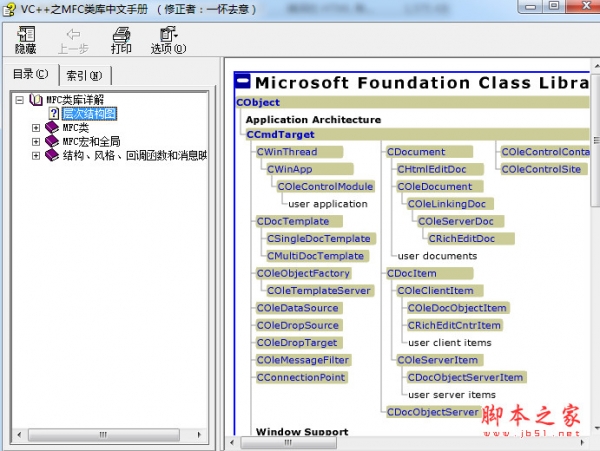600x451 pixels.
Task: Click the right arrow of contents pane scrollbar
Action: [199, 435]
